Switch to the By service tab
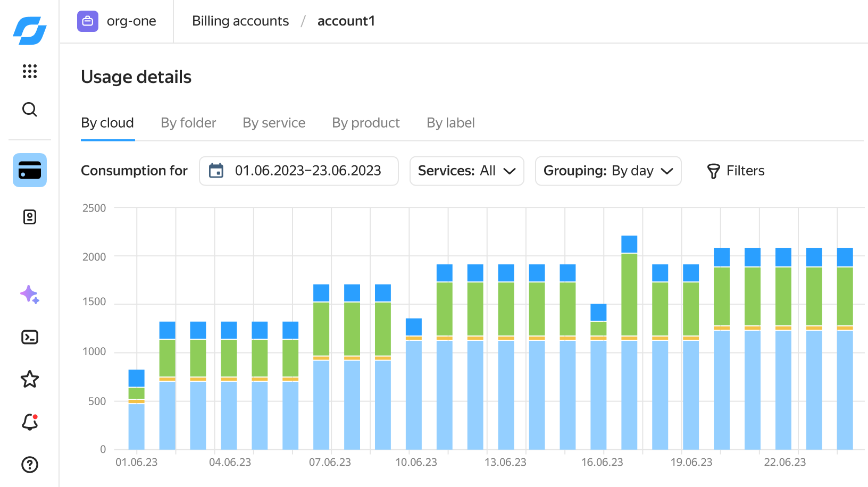 click(274, 123)
